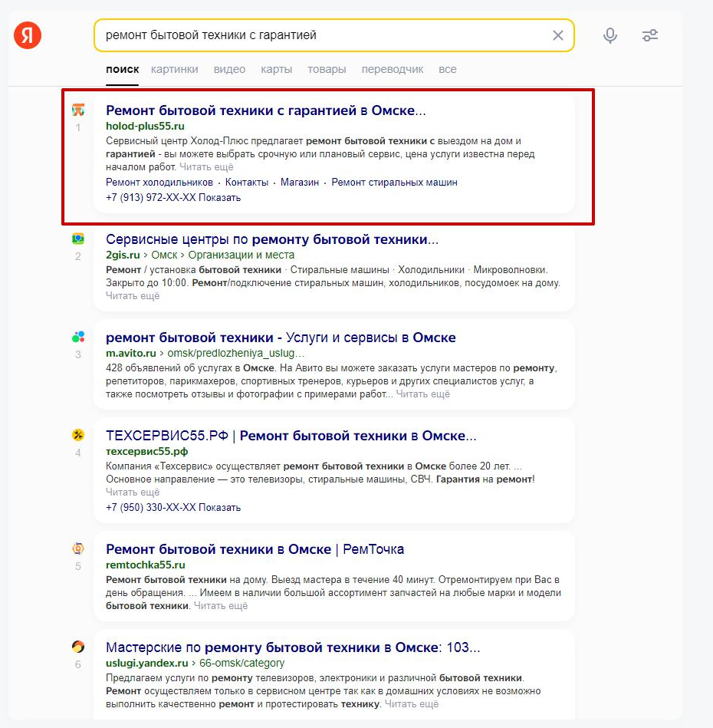This screenshot has height=728, width=713.
Task: Expand 'Читать ещё' in the 2gis snippet
Action: tap(133, 296)
